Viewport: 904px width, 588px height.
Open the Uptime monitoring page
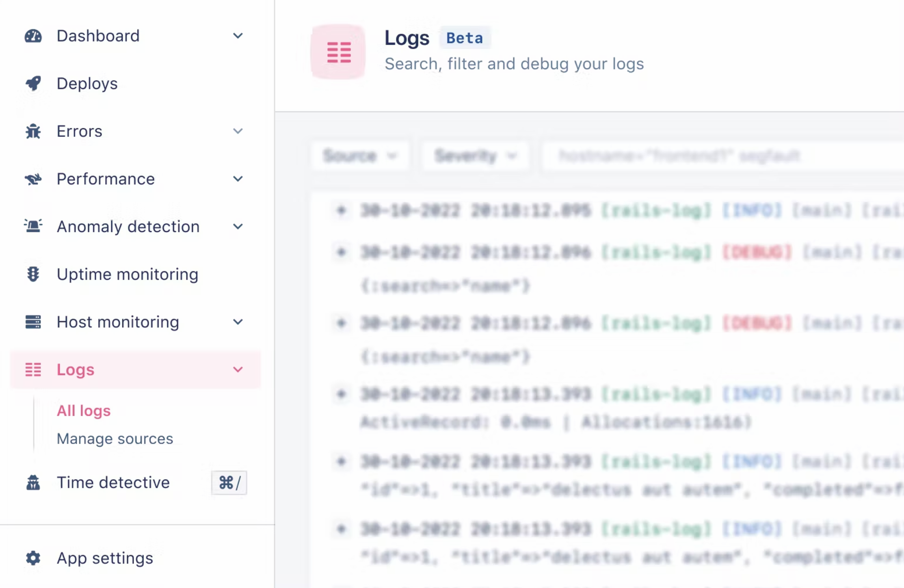128,275
